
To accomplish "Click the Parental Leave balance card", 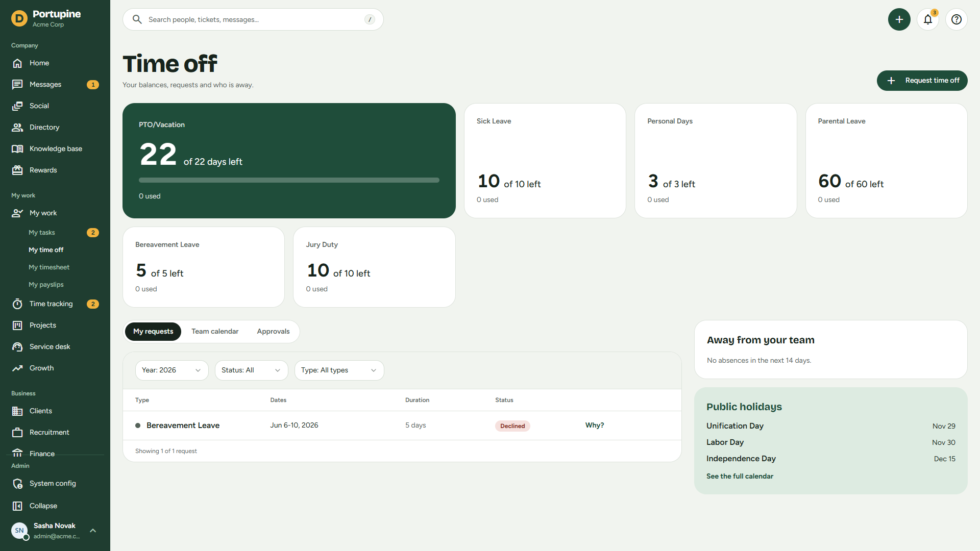I will [x=886, y=161].
